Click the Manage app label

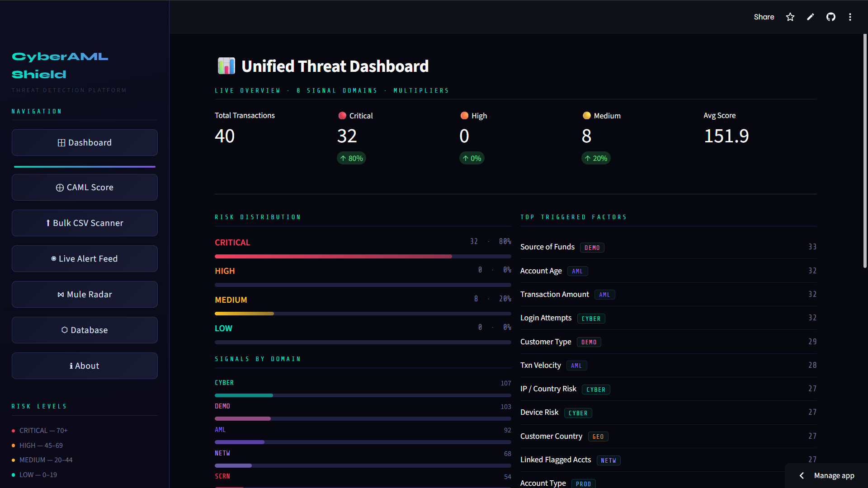coord(834,476)
